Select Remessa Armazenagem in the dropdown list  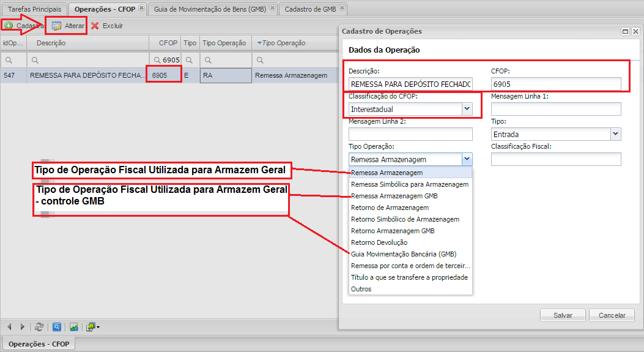click(411, 173)
